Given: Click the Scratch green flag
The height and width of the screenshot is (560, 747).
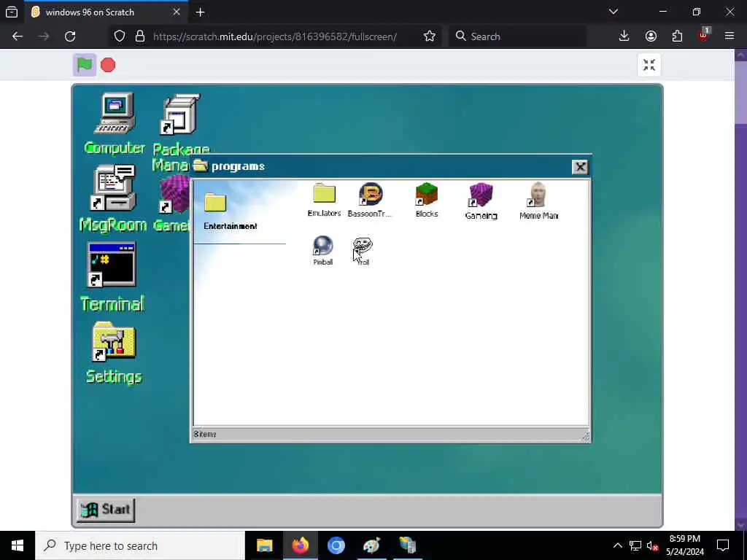Looking at the screenshot, I should click(85, 65).
